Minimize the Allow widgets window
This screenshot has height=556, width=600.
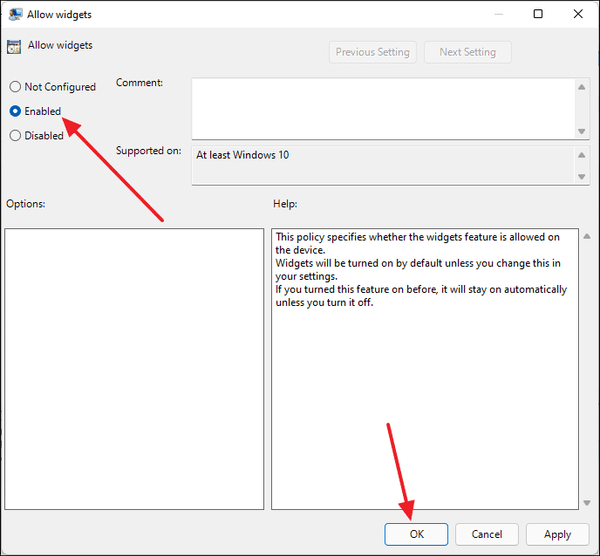[x=499, y=14]
